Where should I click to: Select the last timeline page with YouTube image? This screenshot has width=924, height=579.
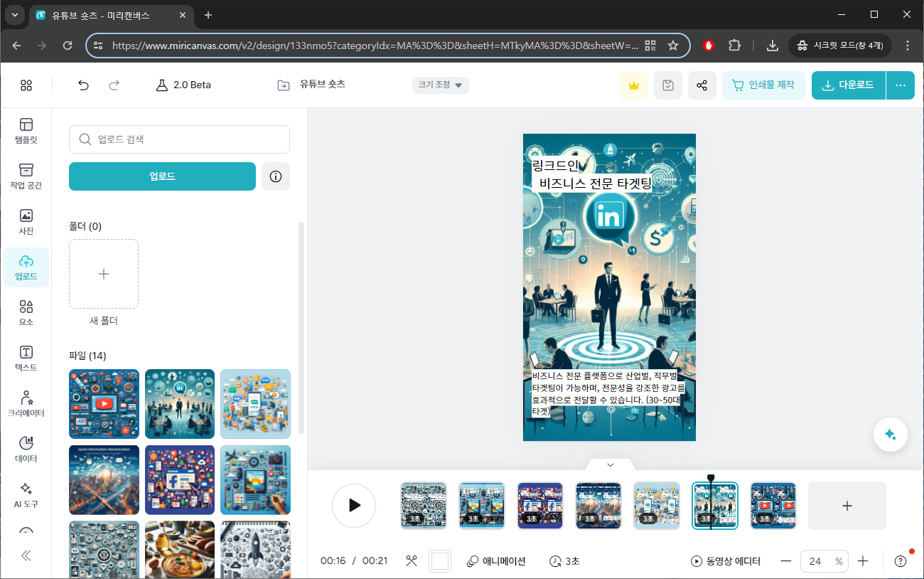773,506
